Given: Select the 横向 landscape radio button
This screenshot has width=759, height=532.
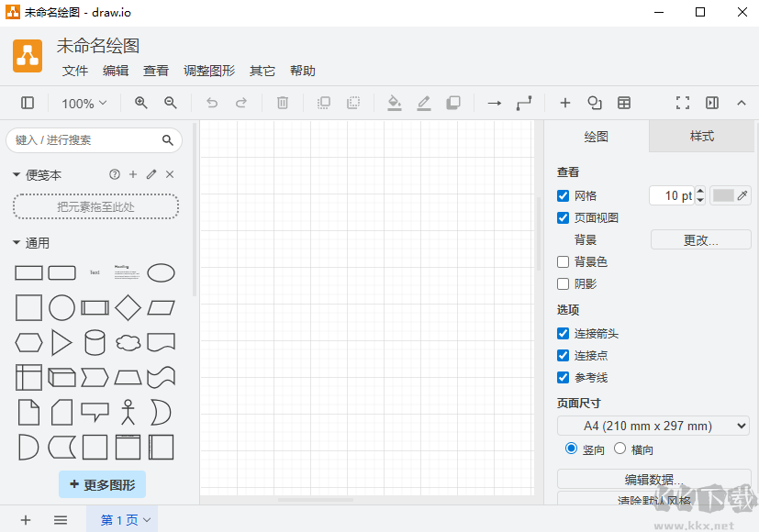Looking at the screenshot, I should click(x=620, y=449).
